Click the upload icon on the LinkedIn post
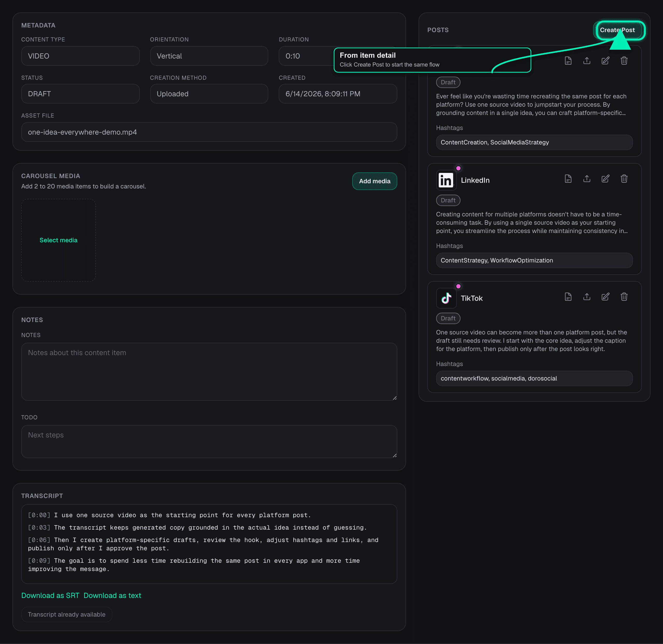Viewport: 663px width, 644px height. point(587,179)
